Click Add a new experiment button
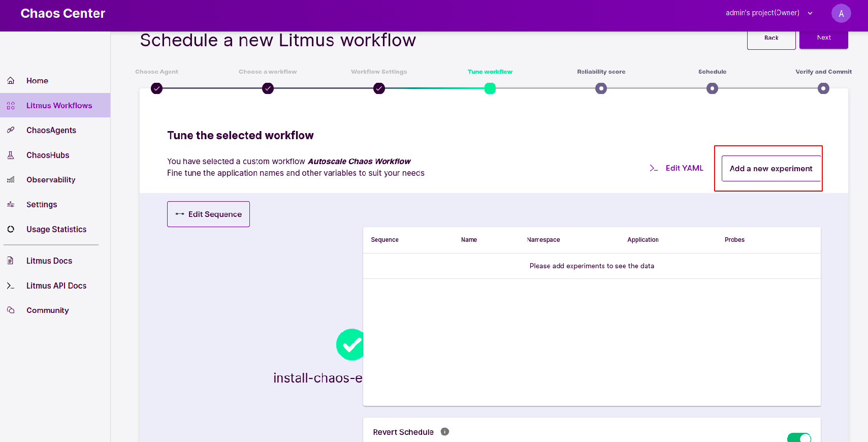Viewport: 868px width, 442px height. pos(771,169)
